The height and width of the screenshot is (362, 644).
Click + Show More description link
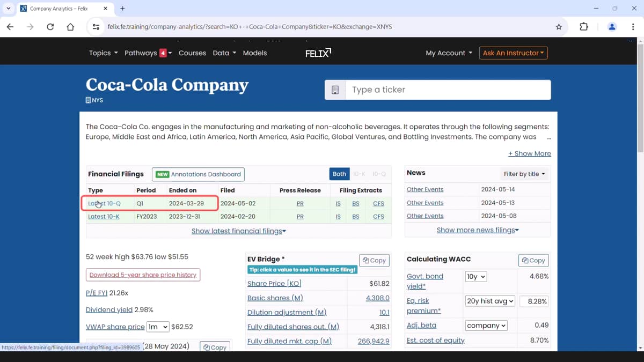[x=530, y=153]
